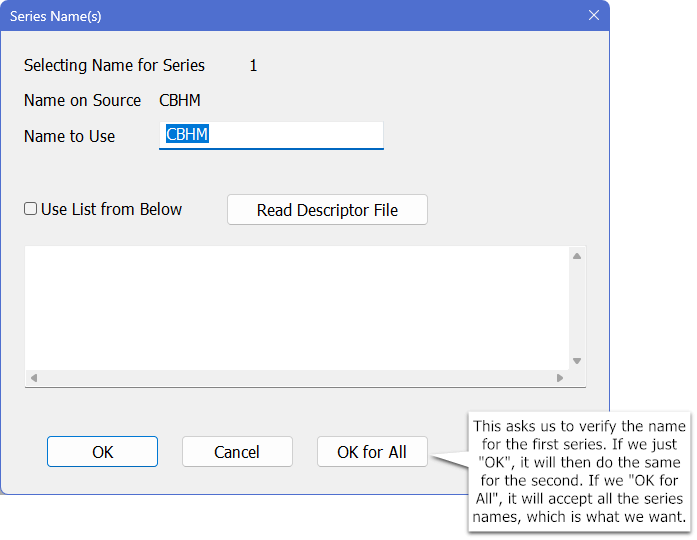Click the vertical scrollbar track of list
The image size is (697, 540).
point(576,308)
